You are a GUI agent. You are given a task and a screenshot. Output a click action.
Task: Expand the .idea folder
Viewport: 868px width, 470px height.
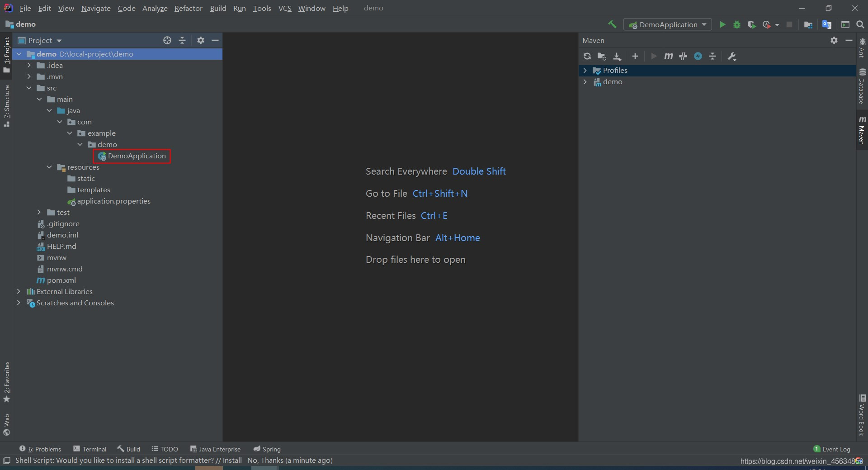click(x=29, y=65)
